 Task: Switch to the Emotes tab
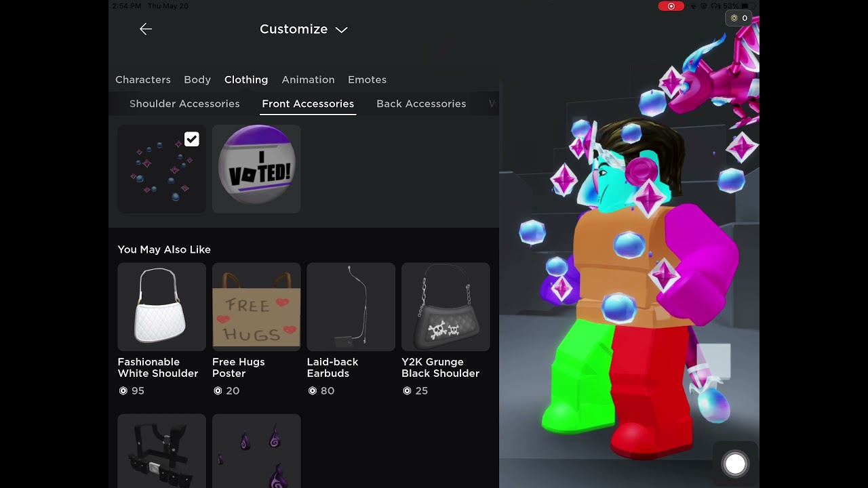[x=367, y=79]
